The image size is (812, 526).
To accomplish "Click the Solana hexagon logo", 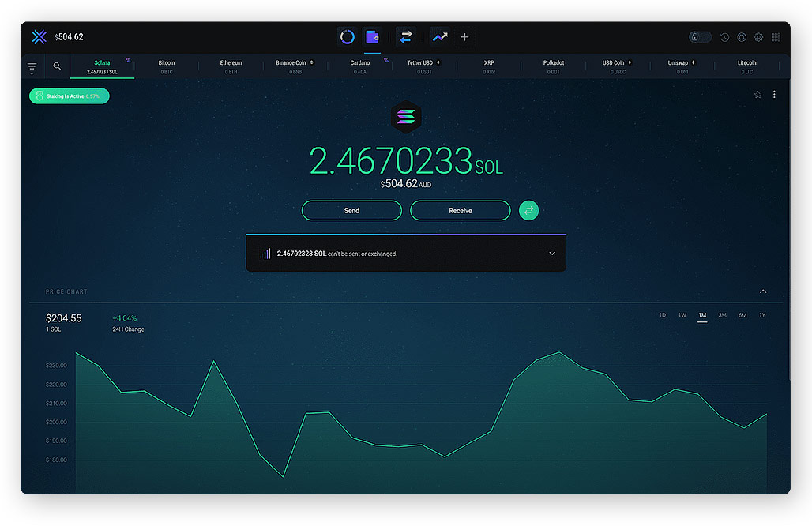I will coord(406,117).
